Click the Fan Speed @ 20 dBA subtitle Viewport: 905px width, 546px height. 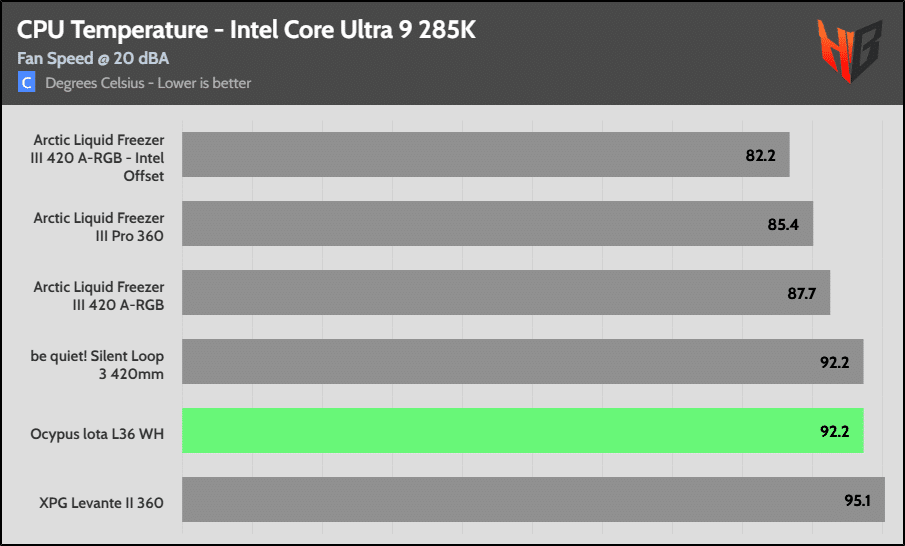[x=93, y=58]
